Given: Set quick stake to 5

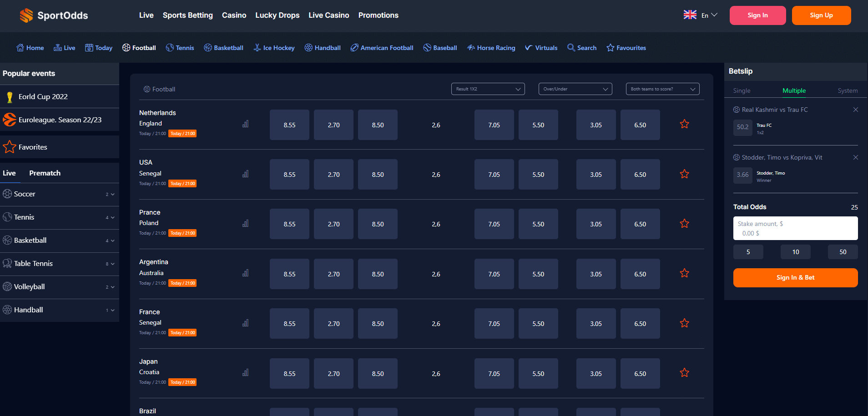Looking at the screenshot, I should point(748,252).
